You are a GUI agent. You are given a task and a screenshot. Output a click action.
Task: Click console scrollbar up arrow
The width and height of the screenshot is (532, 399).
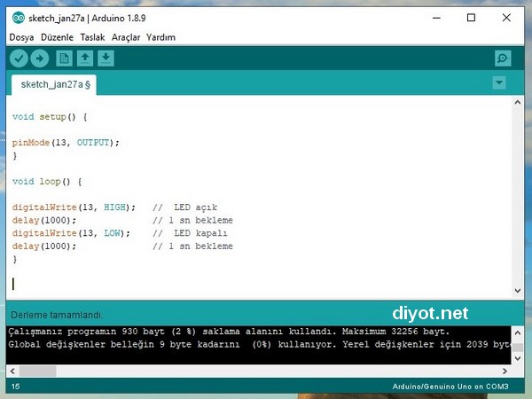coord(518,332)
